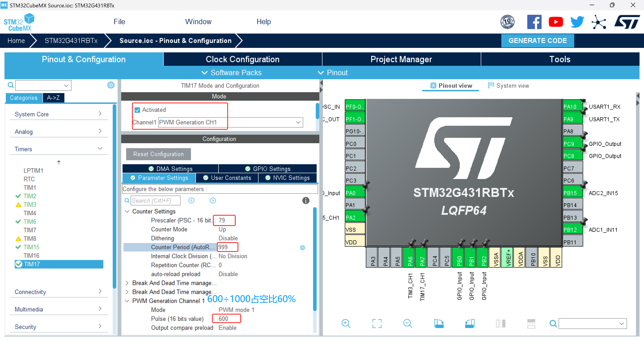Rotate chip view clockwise icon
The height and width of the screenshot is (341, 644).
[x=439, y=323]
